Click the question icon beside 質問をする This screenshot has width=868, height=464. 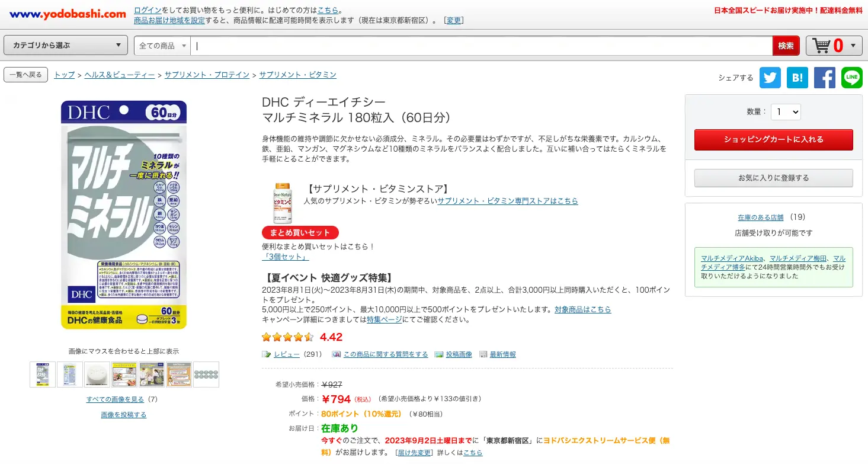[337, 354]
